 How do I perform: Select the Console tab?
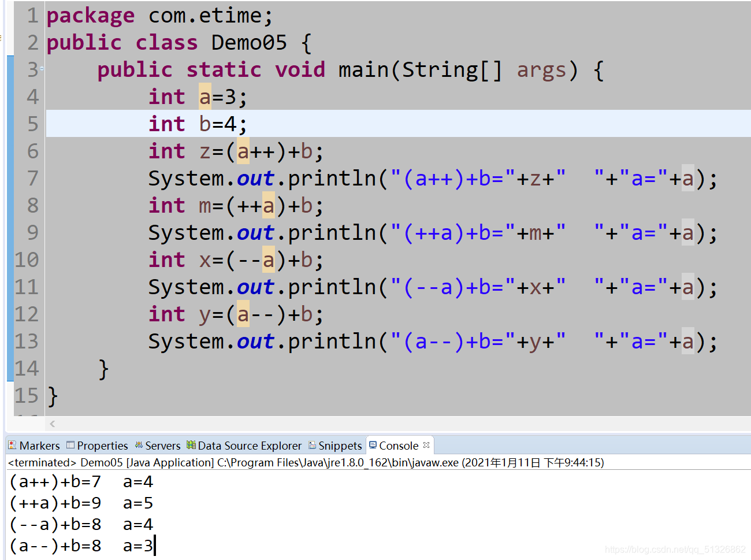point(399,446)
